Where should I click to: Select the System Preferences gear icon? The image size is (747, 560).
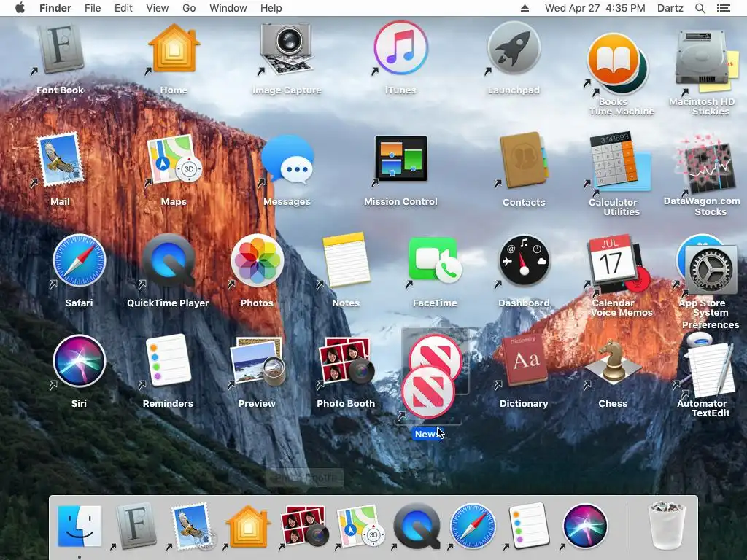coord(711,271)
